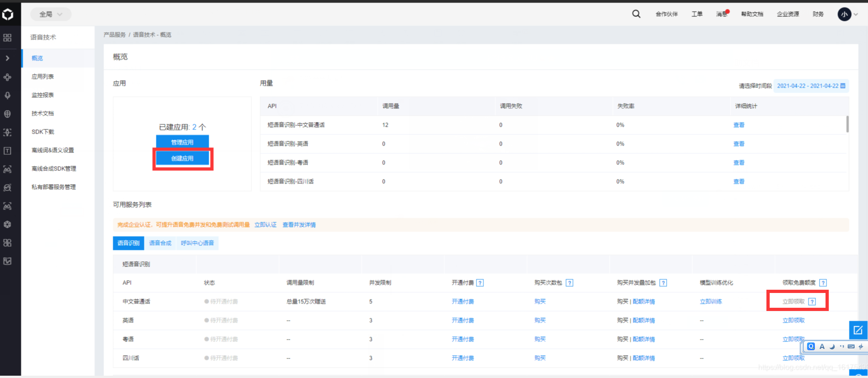Click help icon beside 购买并发叠加包 header
Image resolution: width=868 pixels, height=378 pixels.
(663, 283)
